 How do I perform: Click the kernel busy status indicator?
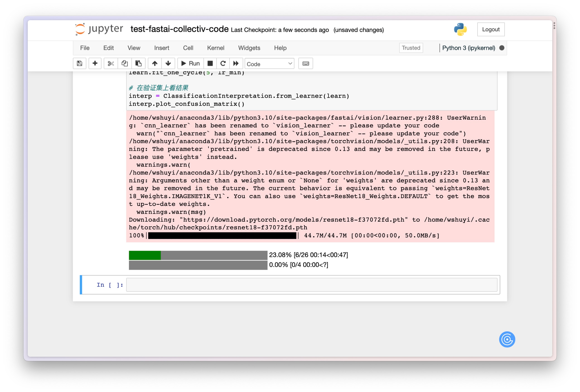click(502, 48)
